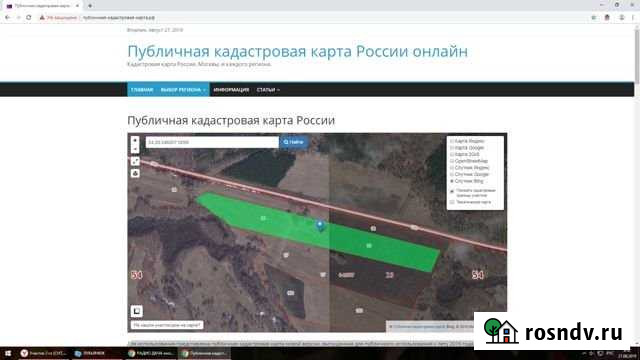Screen dimensions: 640x360
Task: Select the Спутник Яндекс layer
Action: pos(469,167)
